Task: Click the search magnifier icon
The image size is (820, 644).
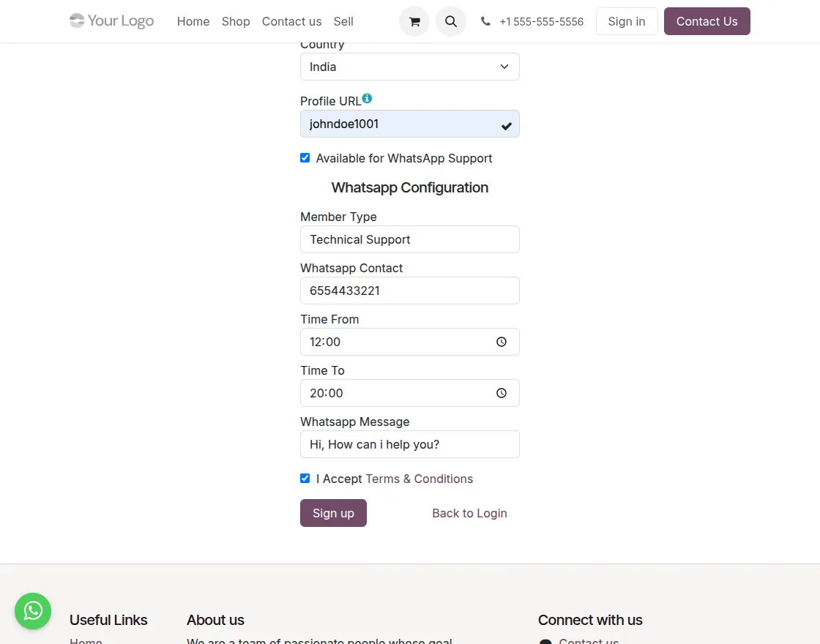Action: pyautogui.click(x=451, y=22)
